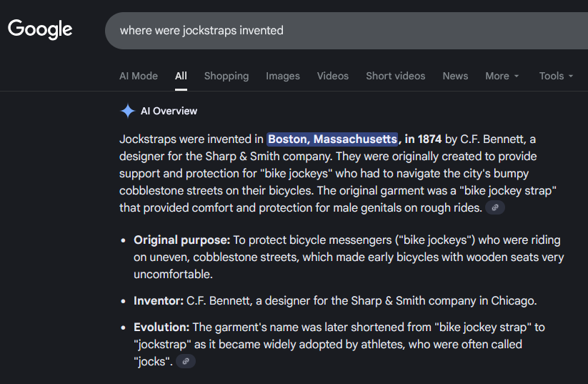588x384 pixels.
Task: Click the Google logo
Action: [x=40, y=29]
